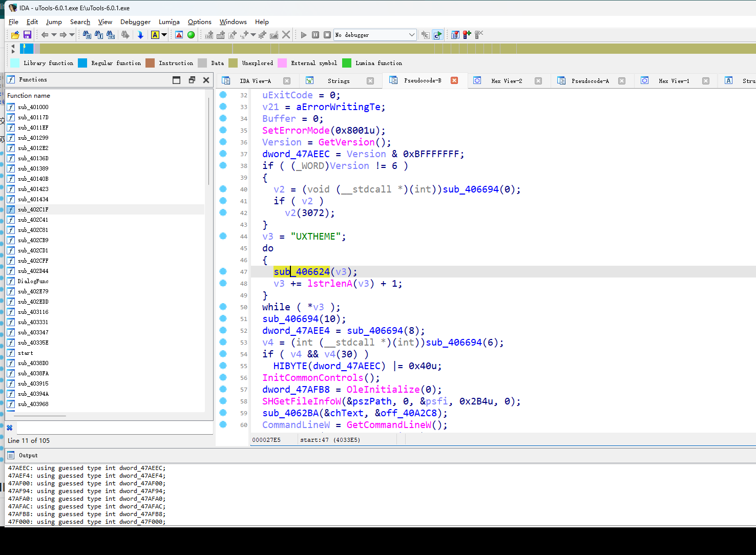Click the green circle toolbar icon
This screenshot has width=756, height=555.
tap(191, 35)
